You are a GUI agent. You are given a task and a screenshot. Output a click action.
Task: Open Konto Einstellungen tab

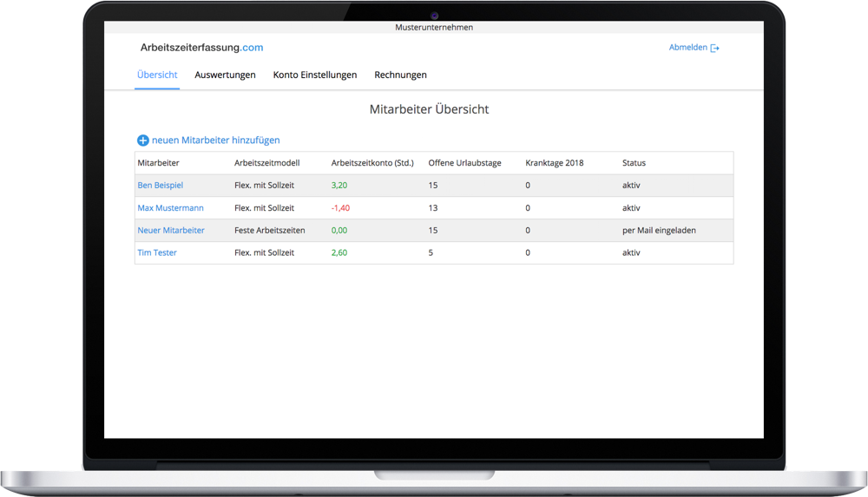[315, 75]
